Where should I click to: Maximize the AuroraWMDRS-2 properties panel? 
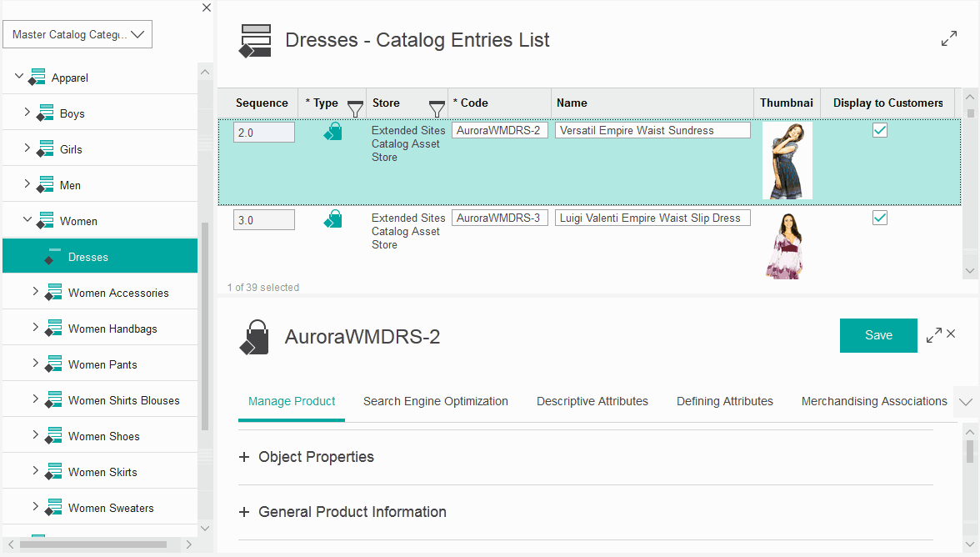tap(935, 334)
